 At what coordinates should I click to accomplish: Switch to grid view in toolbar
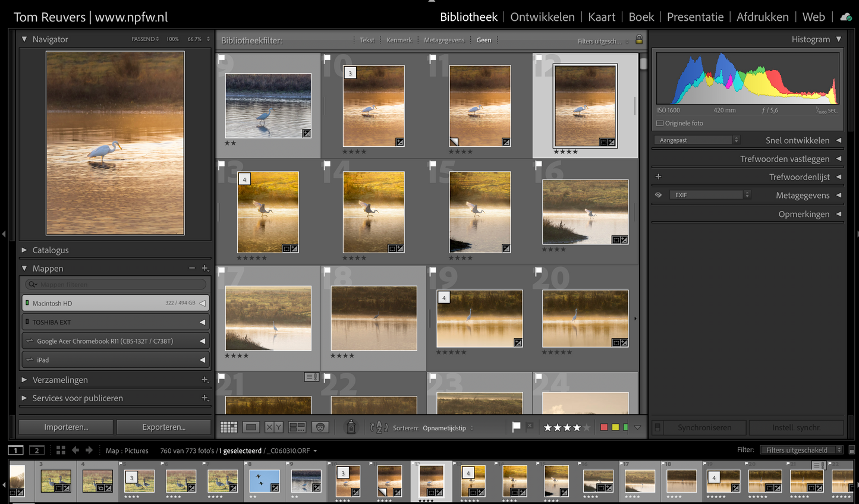[x=228, y=427]
